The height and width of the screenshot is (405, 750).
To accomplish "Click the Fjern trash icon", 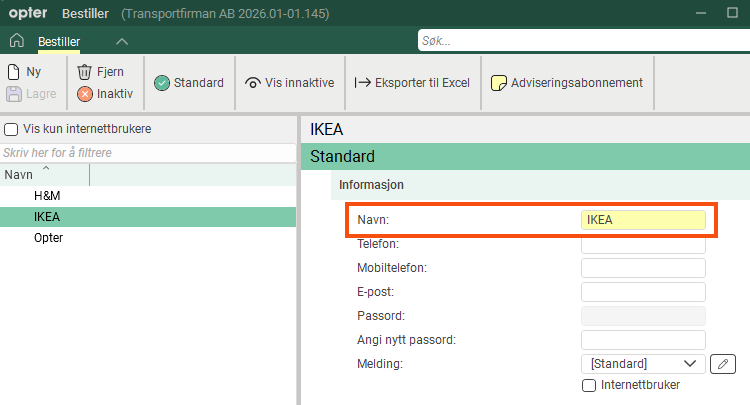I will click(85, 72).
